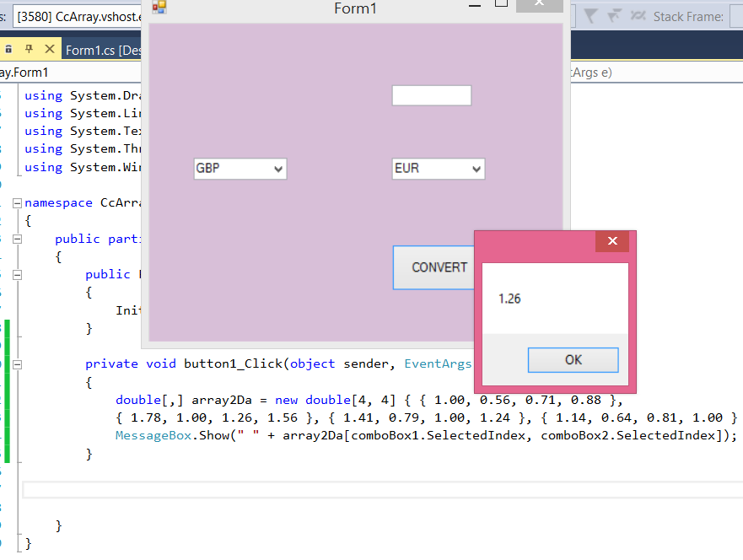Close the Form1 window

coord(539,5)
